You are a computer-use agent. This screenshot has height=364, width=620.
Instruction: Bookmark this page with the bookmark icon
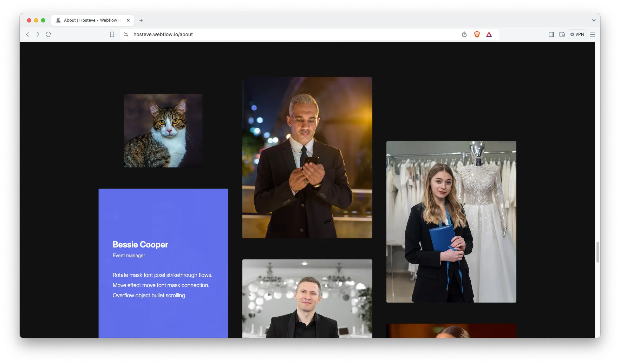point(112,34)
